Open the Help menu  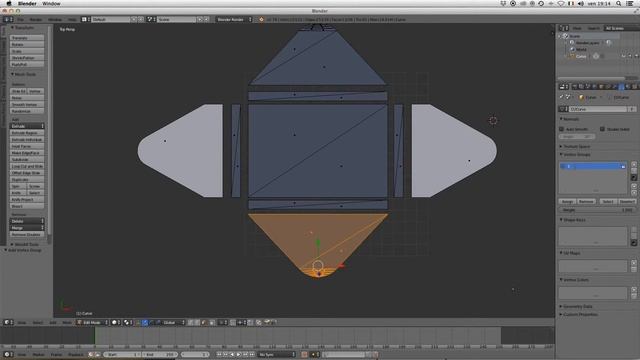[x=72, y=19]
